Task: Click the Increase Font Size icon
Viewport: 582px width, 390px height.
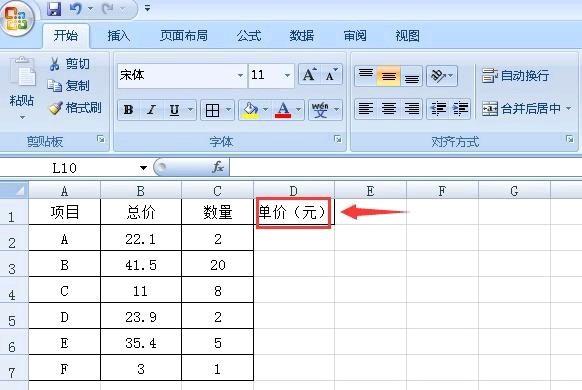Action: pos(310,75)
